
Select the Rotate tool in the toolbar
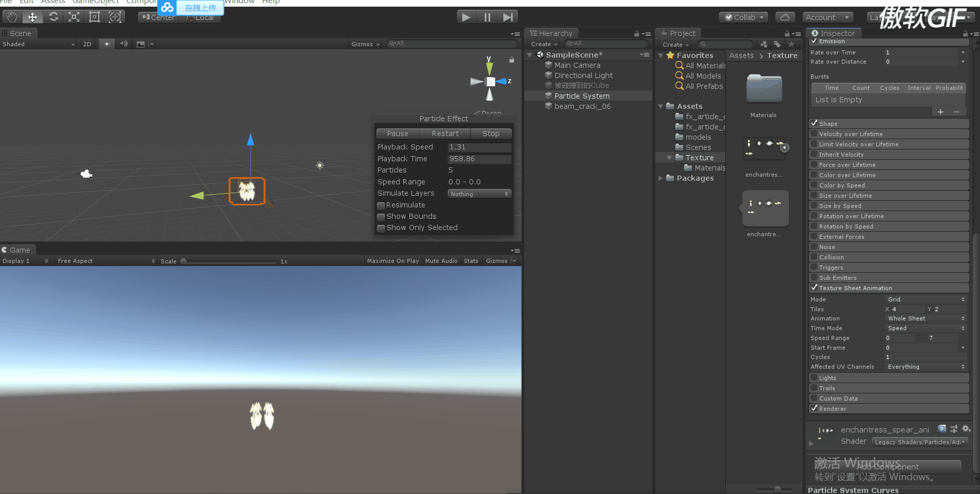53,17
